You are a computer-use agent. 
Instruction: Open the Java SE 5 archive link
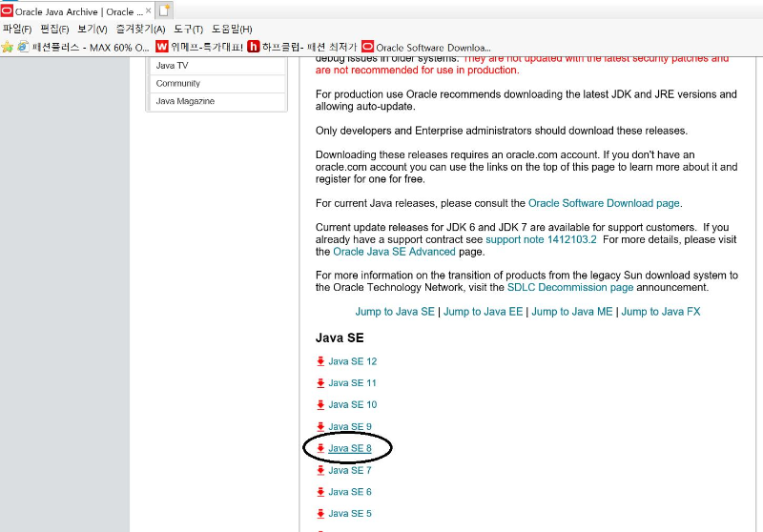pyautogui.click(x=349, y=514)
